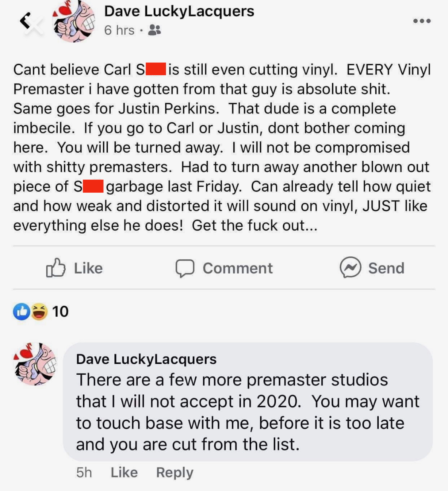Click the Comment button label
Viewport: 448px width, 491px height.
[x=238, y=268]
